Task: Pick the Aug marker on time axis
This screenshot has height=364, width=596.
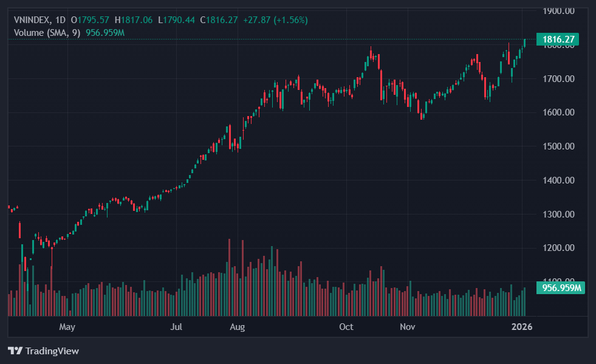Action: 238,327
